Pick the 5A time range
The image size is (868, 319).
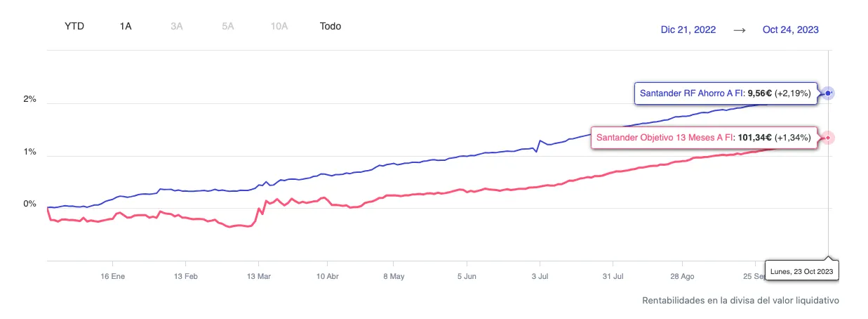pos(227,26)
